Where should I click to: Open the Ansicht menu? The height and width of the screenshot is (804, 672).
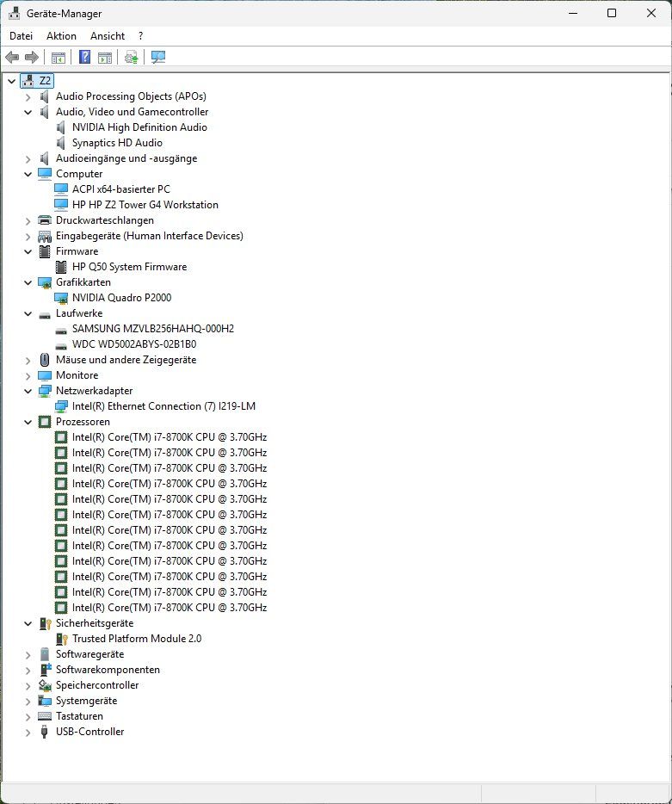[108, 36]
